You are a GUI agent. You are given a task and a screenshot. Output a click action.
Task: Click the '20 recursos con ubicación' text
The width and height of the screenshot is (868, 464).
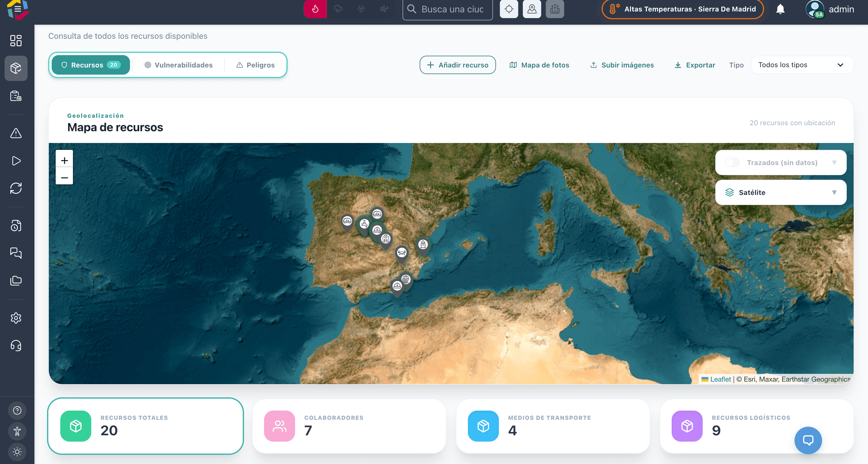[792, 123]
